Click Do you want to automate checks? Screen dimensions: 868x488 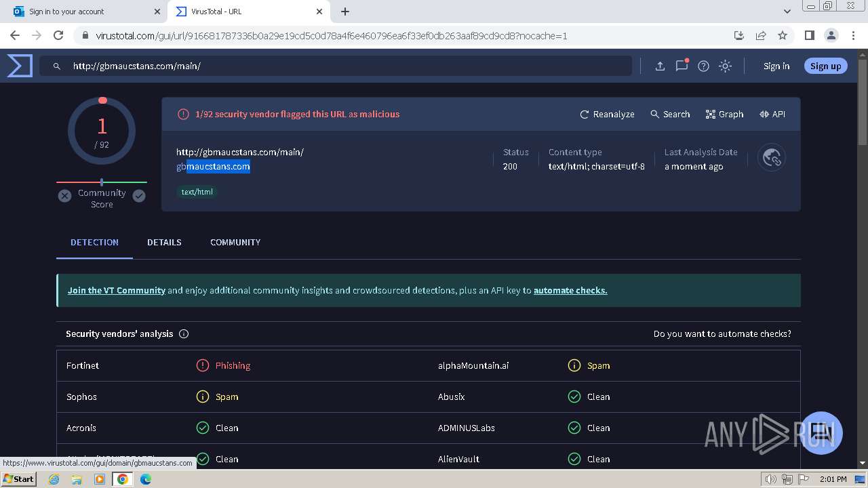(722, 333)
